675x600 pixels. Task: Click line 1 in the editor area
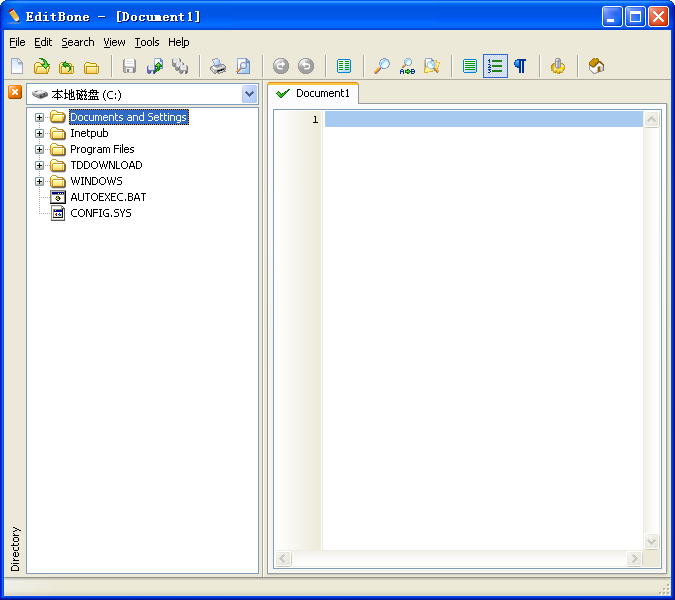[480, 120]
